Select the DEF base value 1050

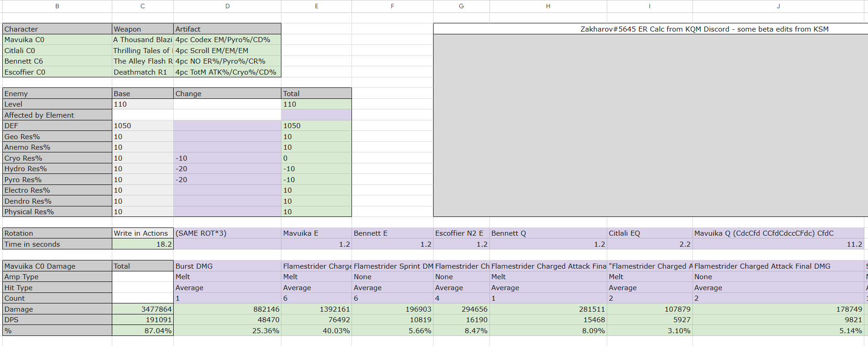coord(143,126)
